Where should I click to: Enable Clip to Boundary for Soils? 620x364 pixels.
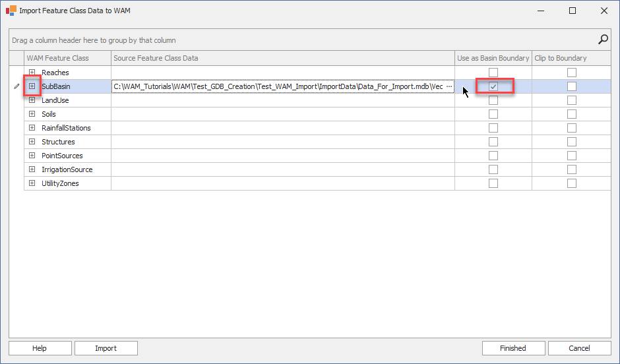coord(572,114)
